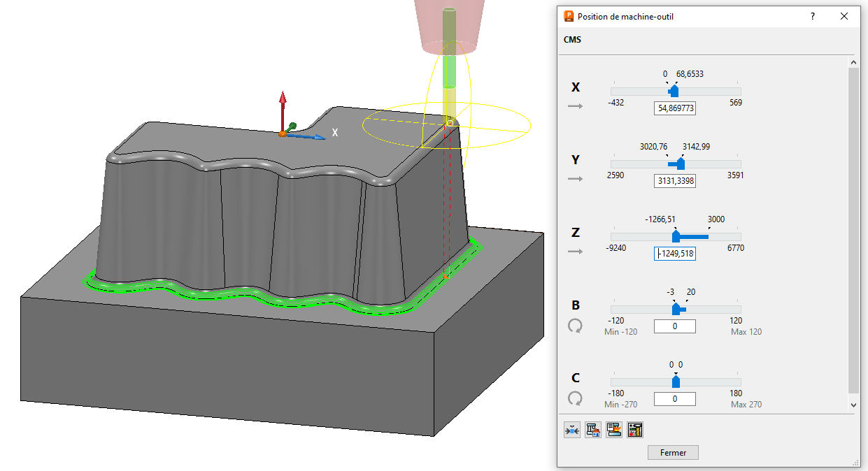Click the rotary arrow icon under C
This screenshot has width=868, height=471.
(575, 398)
